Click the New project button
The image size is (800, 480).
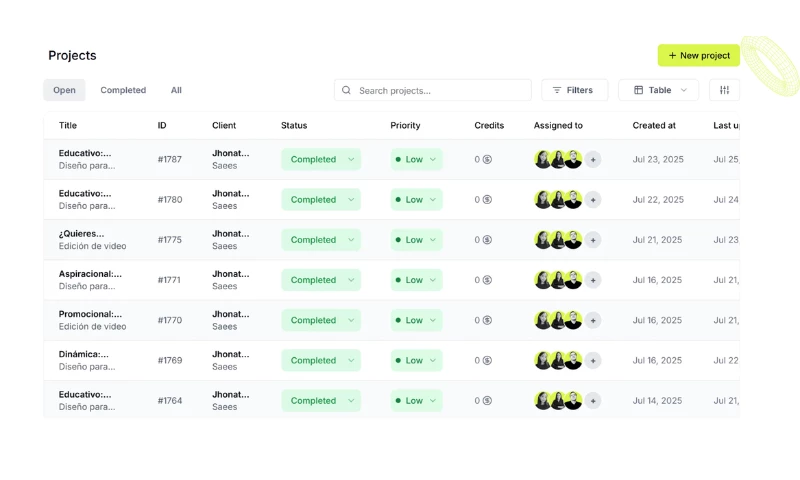point(698,56)
